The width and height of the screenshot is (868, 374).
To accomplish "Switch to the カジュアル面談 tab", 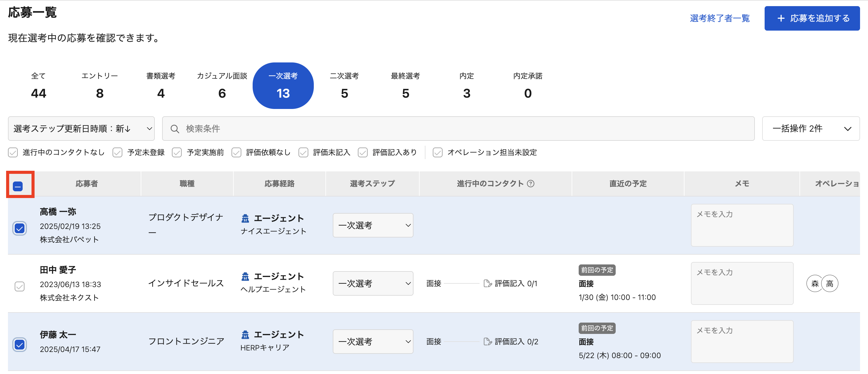I will tap(222, 85).
